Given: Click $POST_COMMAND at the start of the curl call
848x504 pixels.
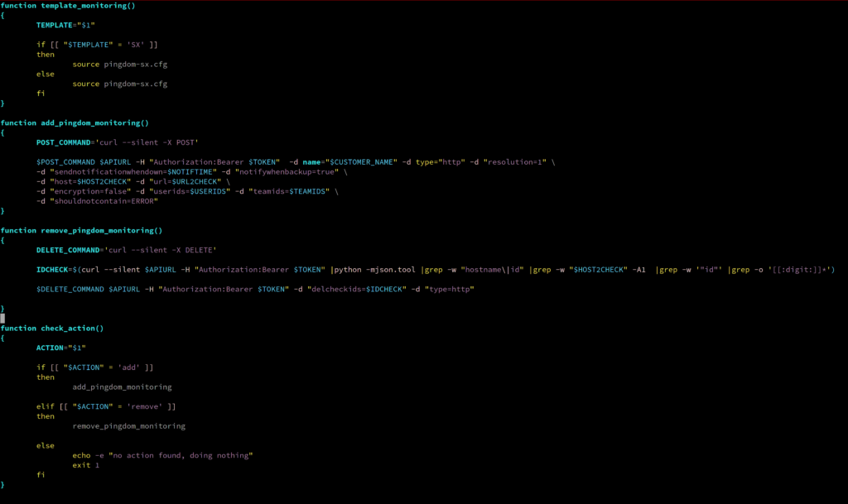Looking at the screenshot, I should click(65, 162).
